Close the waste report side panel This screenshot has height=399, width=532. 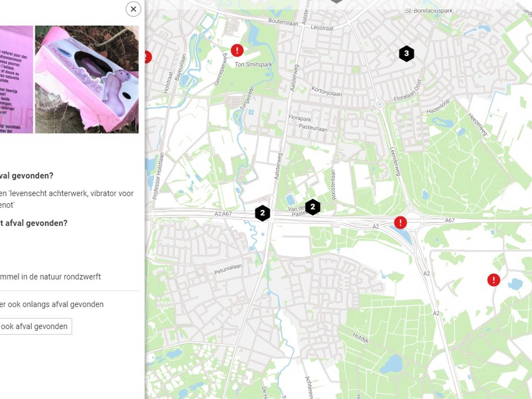coord(133,9)
